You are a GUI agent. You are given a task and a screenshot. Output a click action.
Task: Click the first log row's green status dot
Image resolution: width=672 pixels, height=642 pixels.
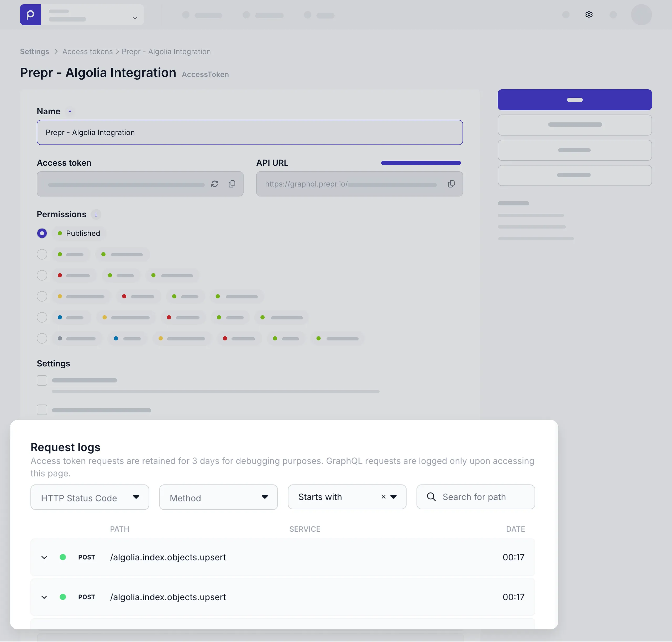click(x=62, y=557)
